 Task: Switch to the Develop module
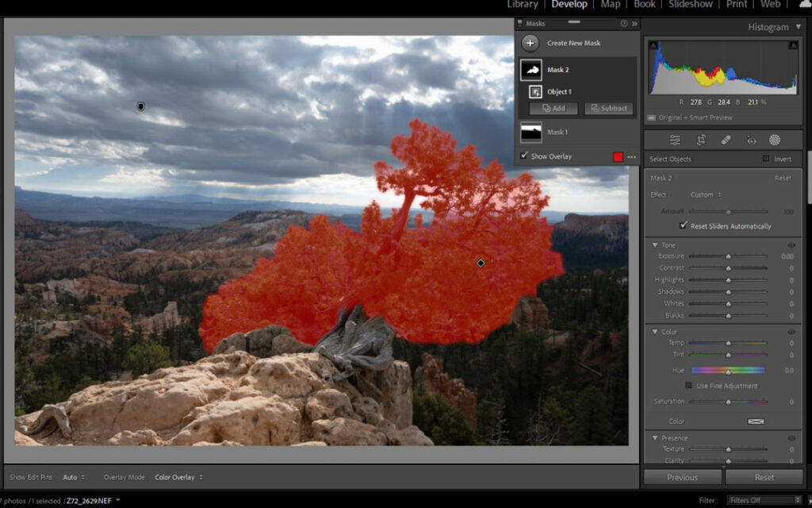coord(569,5)
